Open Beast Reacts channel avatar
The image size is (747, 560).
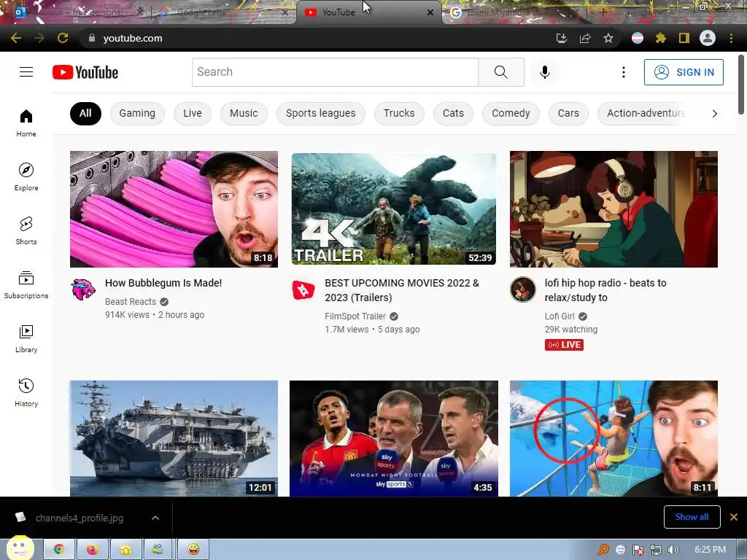(x=83, y=289)
